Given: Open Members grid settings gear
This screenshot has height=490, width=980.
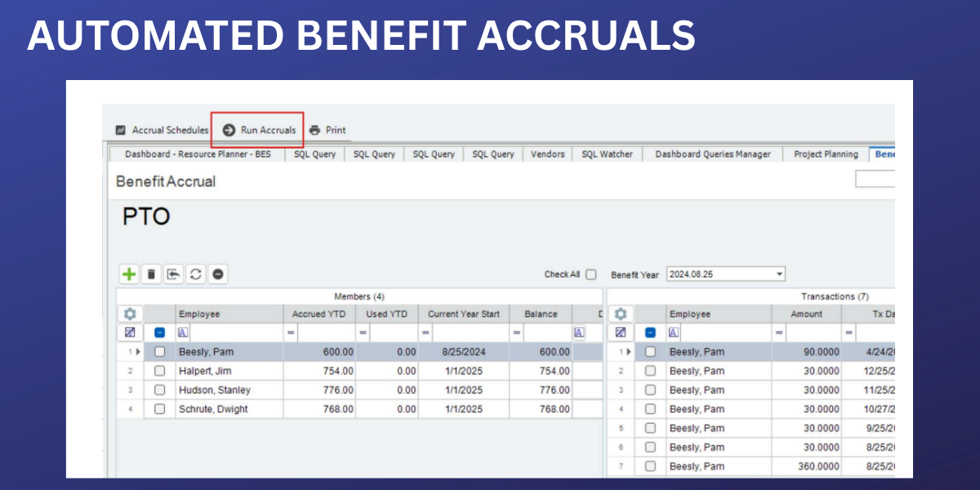Looking at the screenshot, I should pyautogui.click(x=130, y=314).
